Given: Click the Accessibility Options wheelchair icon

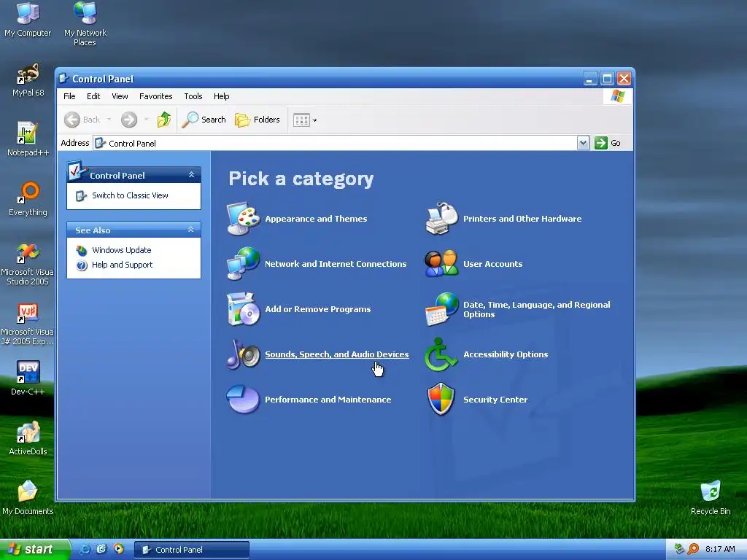Looking at the screenshot, I should pyautogui.click(x=441, y=354).
